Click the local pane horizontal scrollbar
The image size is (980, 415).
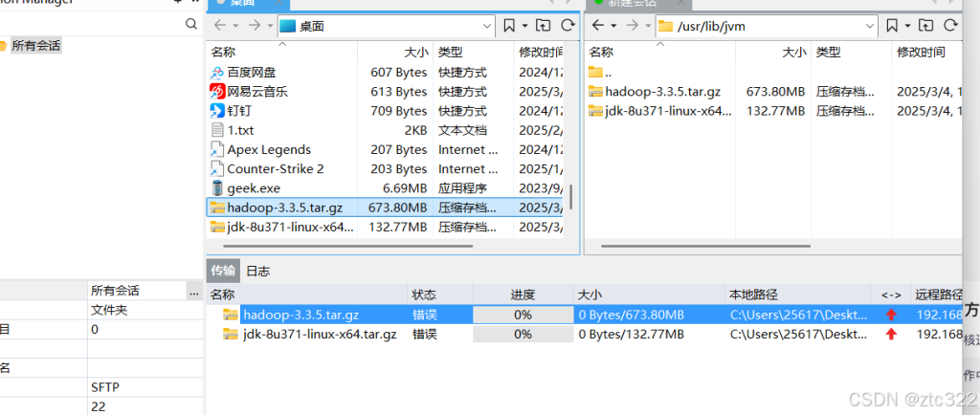[x=347, y=246]
